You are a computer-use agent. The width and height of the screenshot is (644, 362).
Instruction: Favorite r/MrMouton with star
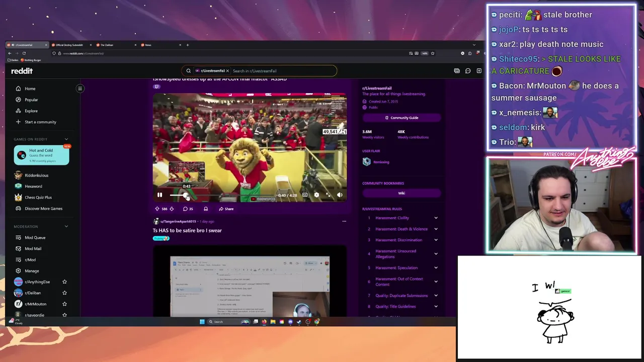[64, 304]
